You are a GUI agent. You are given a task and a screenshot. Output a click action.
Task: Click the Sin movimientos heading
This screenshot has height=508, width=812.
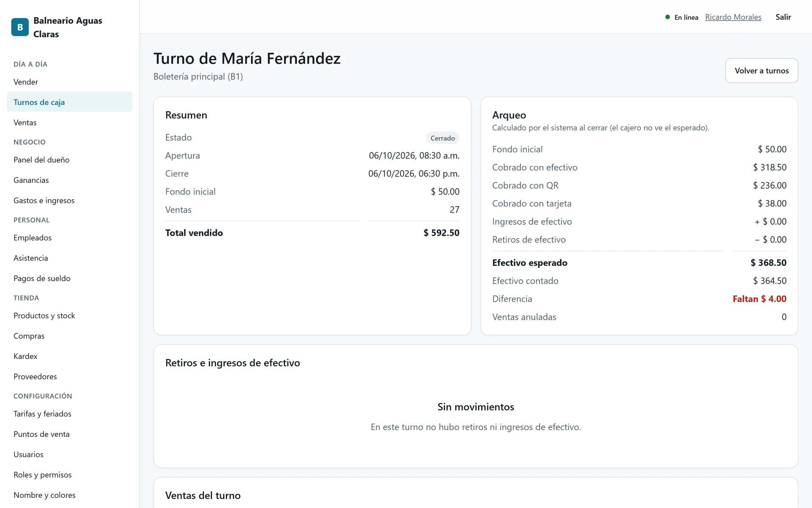tap(476, 407)
